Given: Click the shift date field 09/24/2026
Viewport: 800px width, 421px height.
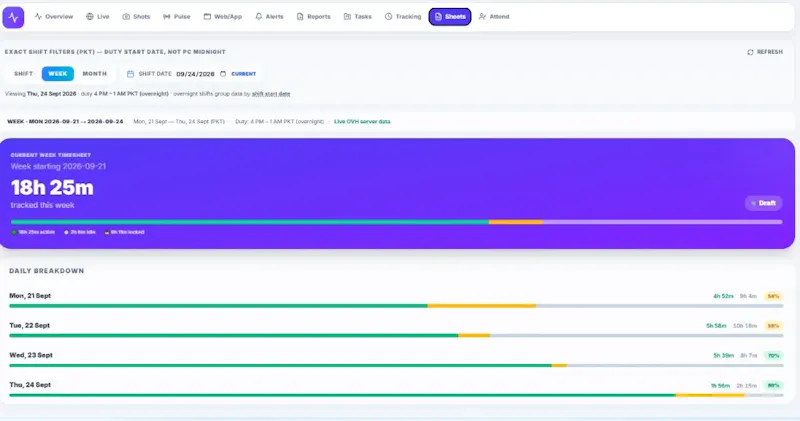Looking at the screenshot, I should pyautogui.click(x=195, y=74).
